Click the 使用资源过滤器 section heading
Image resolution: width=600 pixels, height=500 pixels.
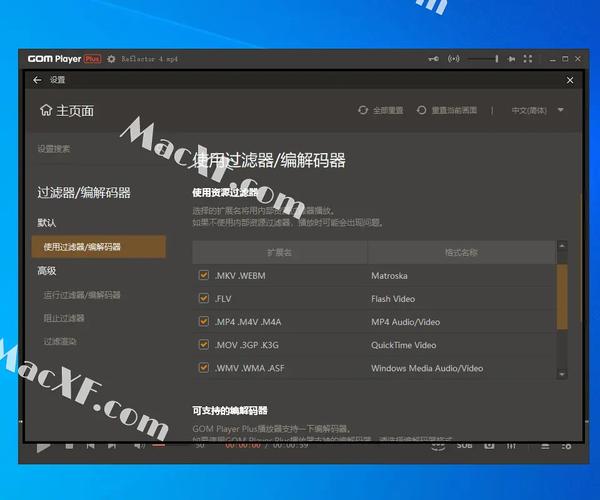click(x=225, y=192)
